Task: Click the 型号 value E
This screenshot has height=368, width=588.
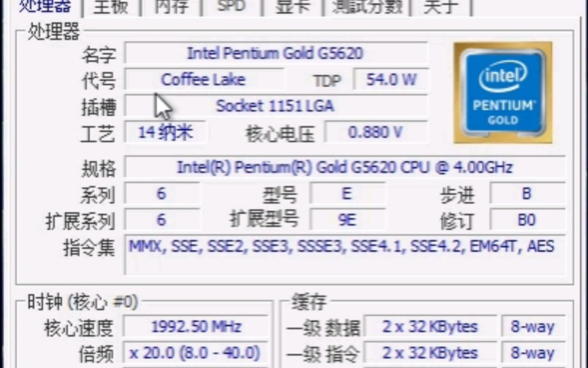Action: pos(347,194)
